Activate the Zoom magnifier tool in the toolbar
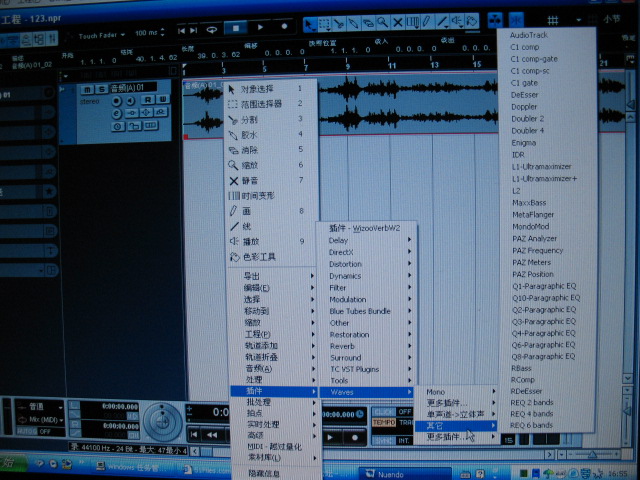 (x=382, y=22)
